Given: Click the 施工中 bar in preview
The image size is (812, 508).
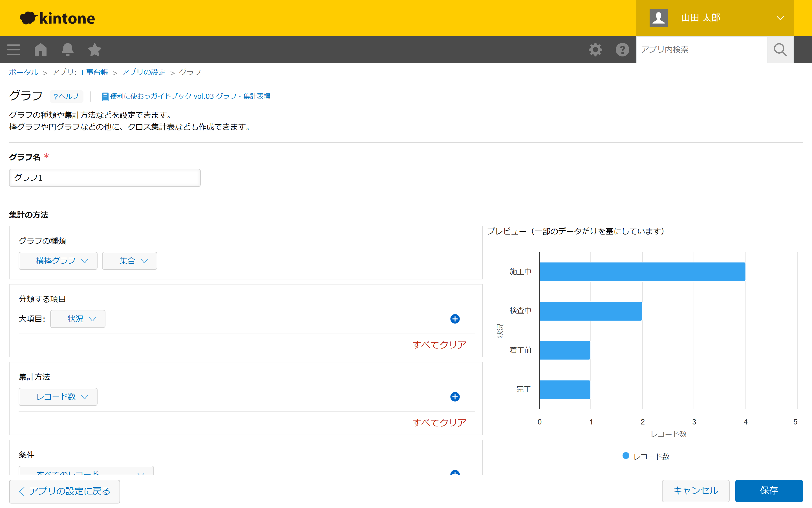Looking at the screenshot, I should tap(642, 272).
